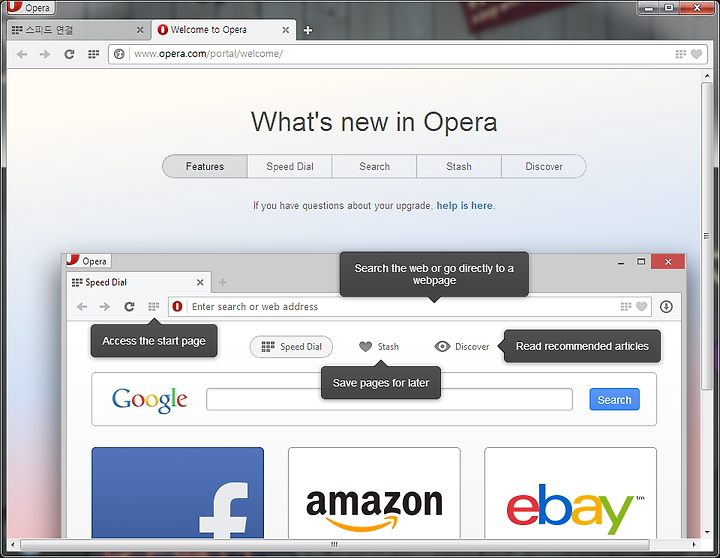Select the Stash tab on the page
Image resolution: width=720 pixels, height=558 pixels.
pyautogui.click(x=459, y=166)
